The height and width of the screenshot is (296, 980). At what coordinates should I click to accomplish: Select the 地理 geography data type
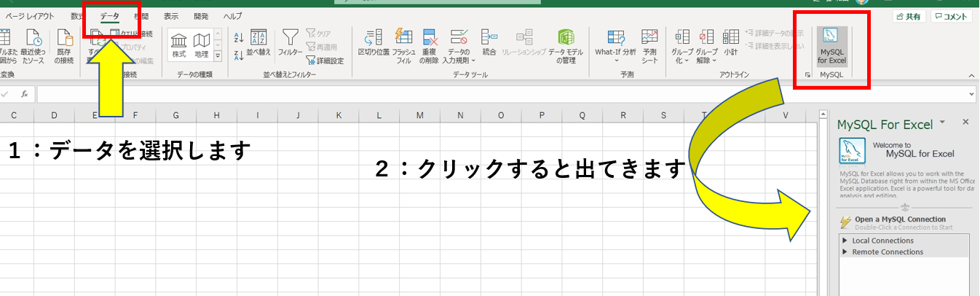[201, 44]
